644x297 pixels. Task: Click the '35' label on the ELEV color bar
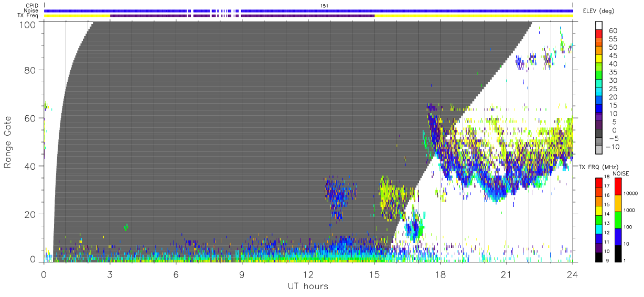coord(613,72)
